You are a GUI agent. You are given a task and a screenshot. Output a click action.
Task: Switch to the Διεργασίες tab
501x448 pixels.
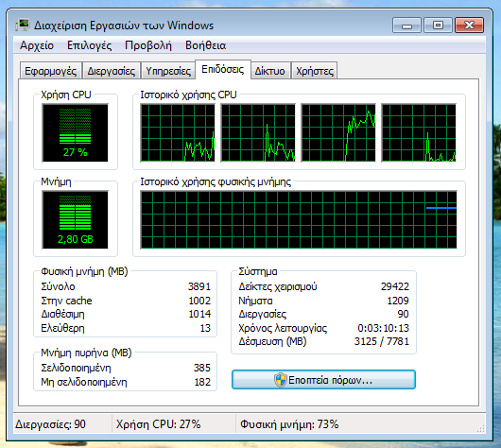click(x=112, y=71)
